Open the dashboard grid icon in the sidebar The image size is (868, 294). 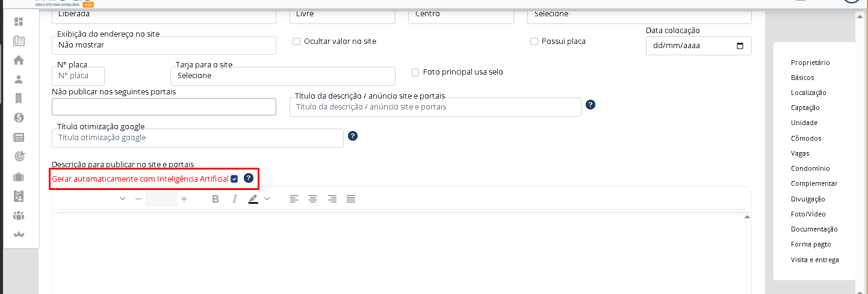[19, 22]
